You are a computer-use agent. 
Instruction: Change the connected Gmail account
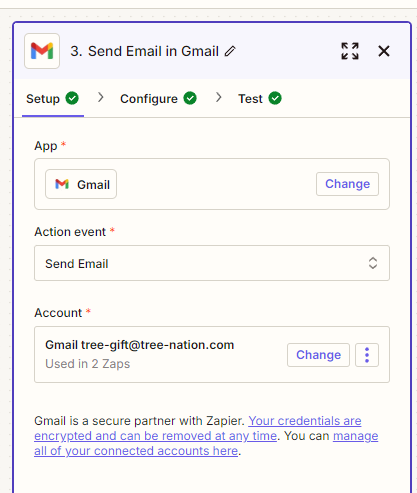point(318,355)
